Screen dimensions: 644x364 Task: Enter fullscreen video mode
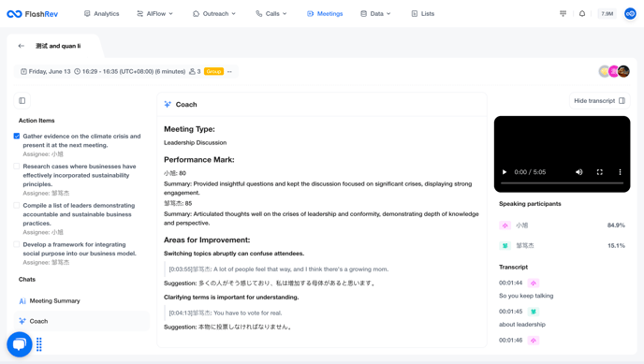coord(600,172)
